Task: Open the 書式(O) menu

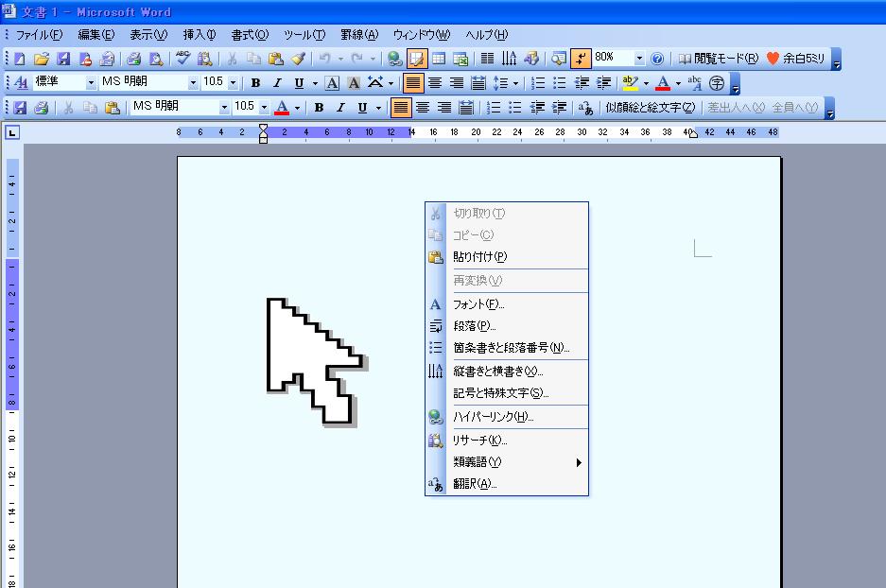Action: tap(250, 34)
